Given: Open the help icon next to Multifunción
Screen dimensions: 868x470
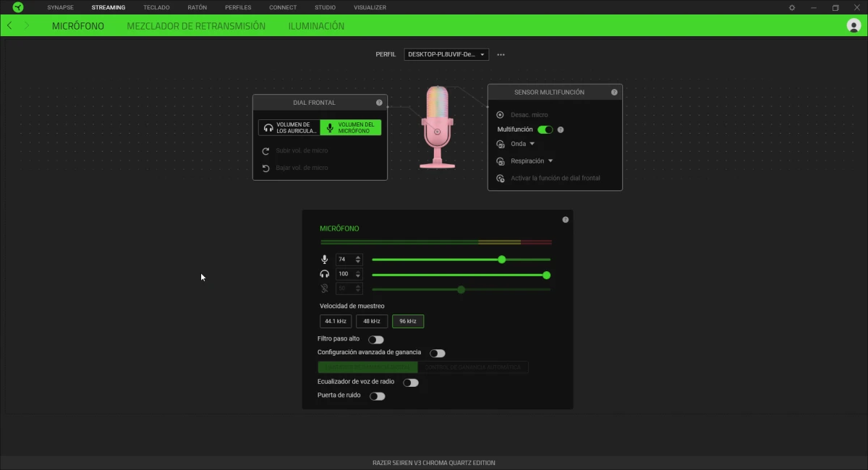Looking at the screenshot, I should 561,129.
